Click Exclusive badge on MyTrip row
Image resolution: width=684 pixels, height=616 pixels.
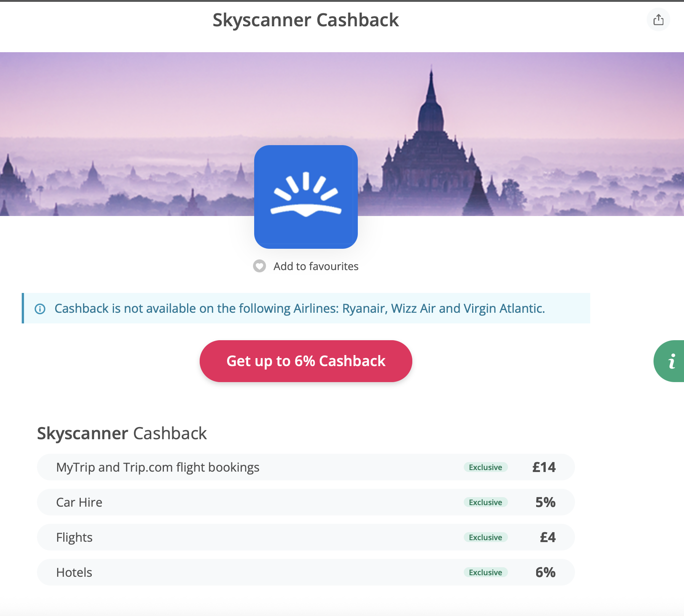[x=485, y=467]
